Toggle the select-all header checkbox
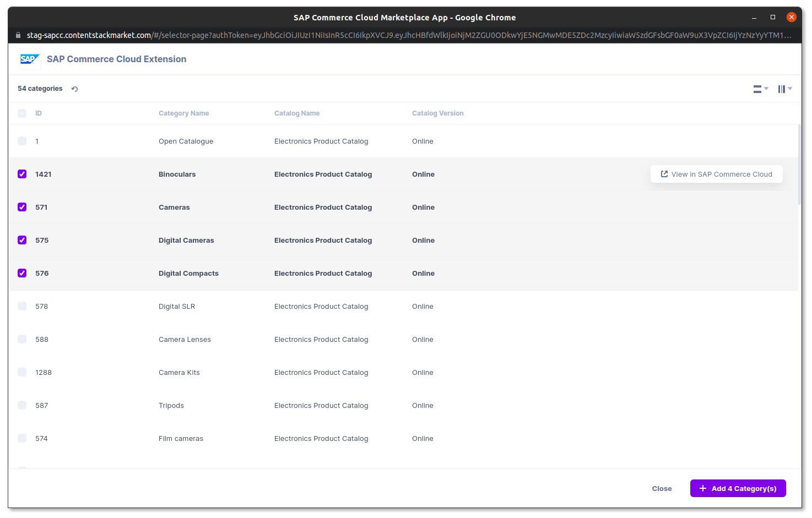The height and width of the screenshot is (518, 812). (x=22, y=113)
